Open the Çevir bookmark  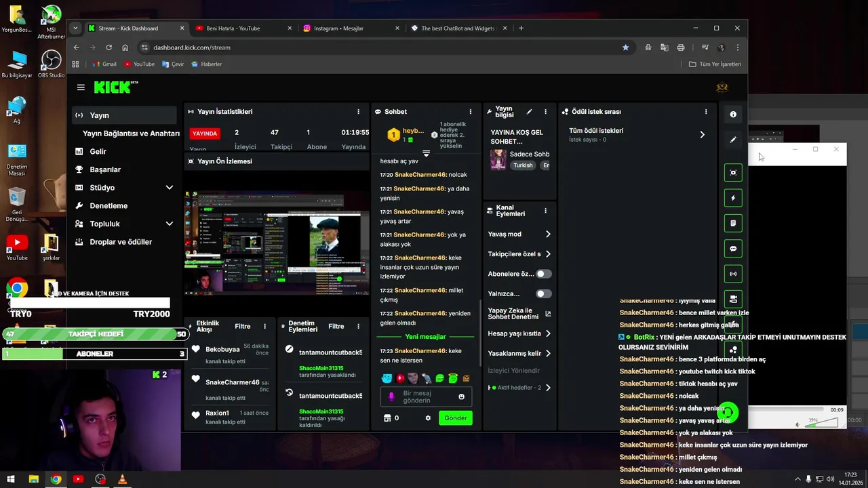[173, 64]
